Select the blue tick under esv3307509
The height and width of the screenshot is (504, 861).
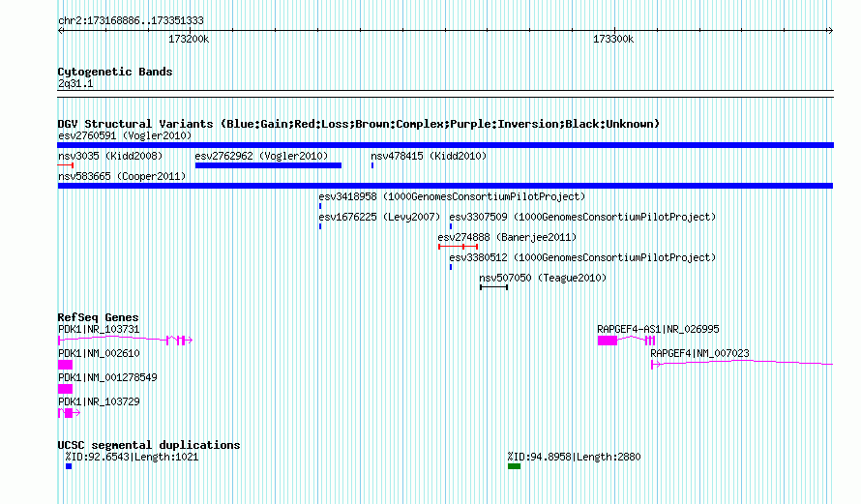pyautogui.click(x=451, y=226)
